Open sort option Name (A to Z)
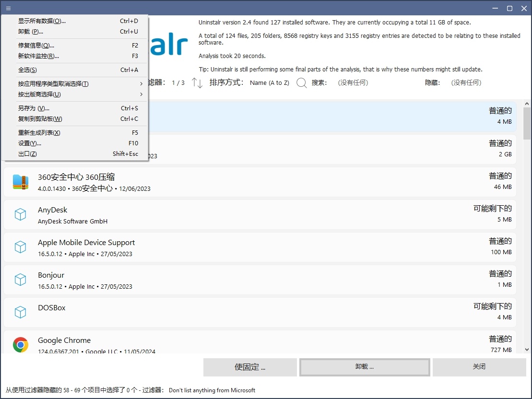The width and height of the screenshot is (532, 399). 270,83
